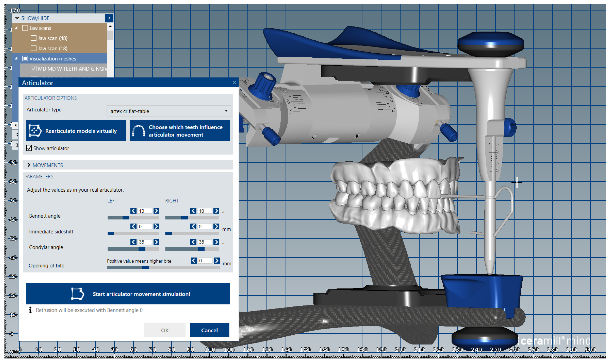Viewport: 609px width, 364px height.
Task: Decrease right Bennett angle with left arrow
Action: tap(193, 211)
